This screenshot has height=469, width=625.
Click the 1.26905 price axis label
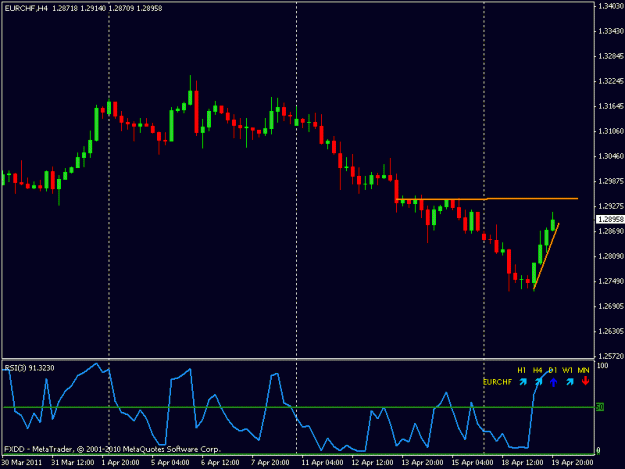(611, 306)
